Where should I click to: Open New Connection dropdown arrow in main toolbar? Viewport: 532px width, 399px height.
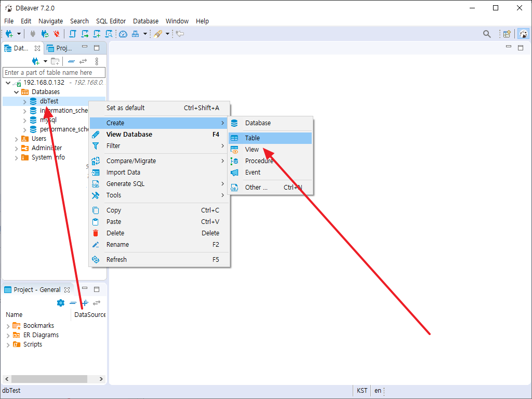tap(19, 34)
